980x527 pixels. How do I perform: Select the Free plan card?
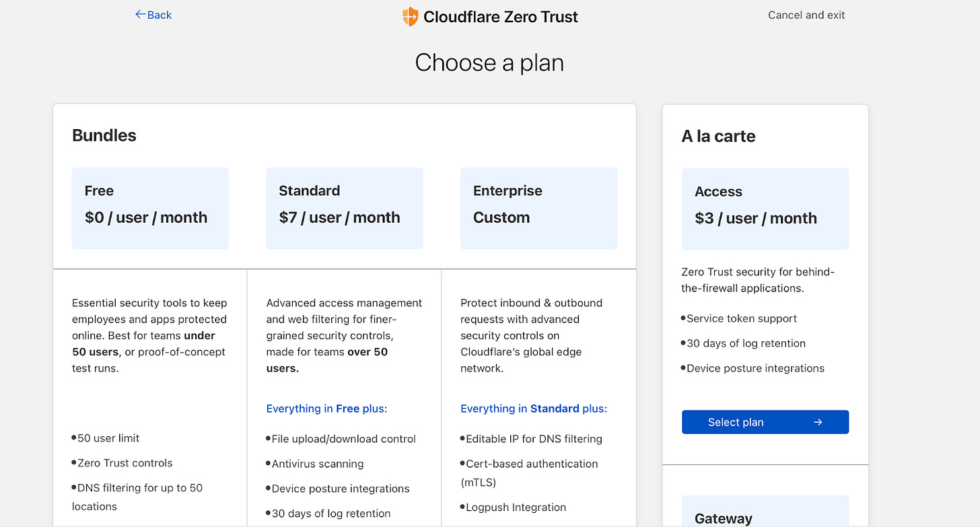pos(149,208)
